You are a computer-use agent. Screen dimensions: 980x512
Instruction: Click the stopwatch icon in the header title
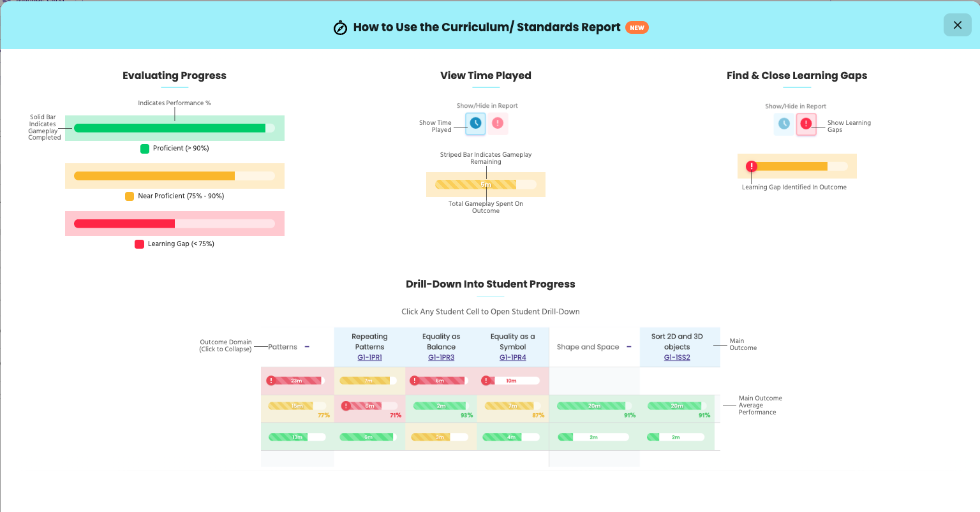point(340,28)
